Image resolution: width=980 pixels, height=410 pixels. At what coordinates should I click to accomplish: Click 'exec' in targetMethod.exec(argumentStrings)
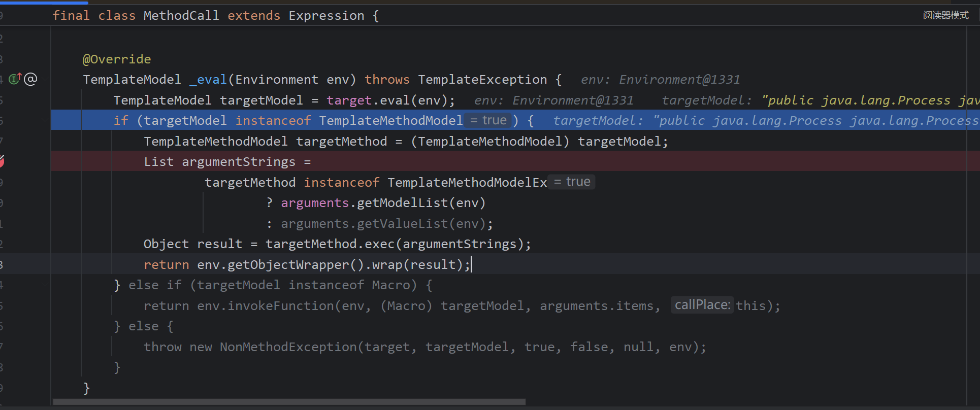[x=380, y=244]
